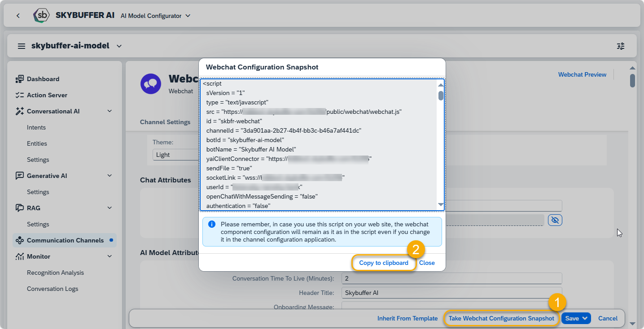Save the channel configuration

click(x=572, y=318)
